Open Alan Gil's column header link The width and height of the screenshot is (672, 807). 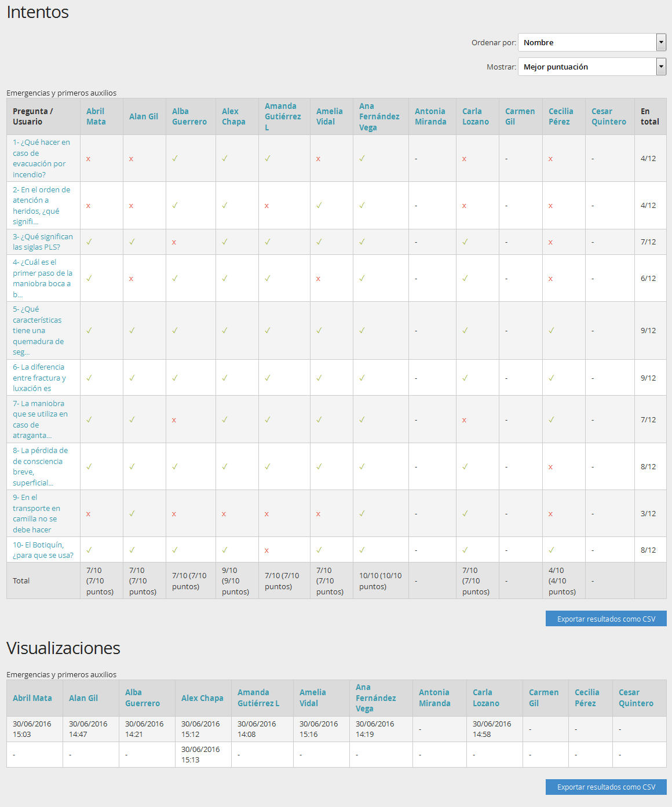coord(143,116)
